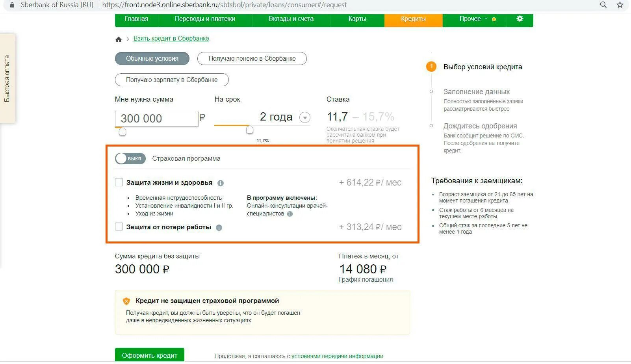The width and height of the screenshot is (631, 364).
Task: Click info icon beside Защита от потери работы
Action: [219, 228]
